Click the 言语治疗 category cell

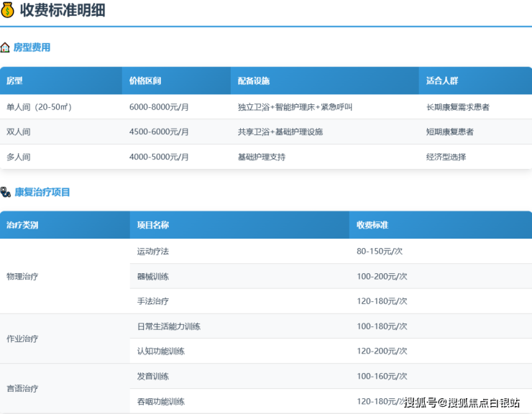tap(22, 388)
